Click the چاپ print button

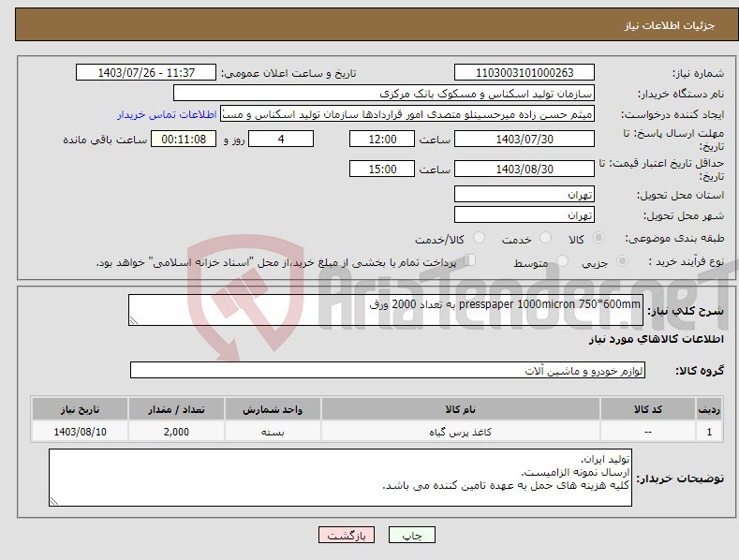click(411, 535)
